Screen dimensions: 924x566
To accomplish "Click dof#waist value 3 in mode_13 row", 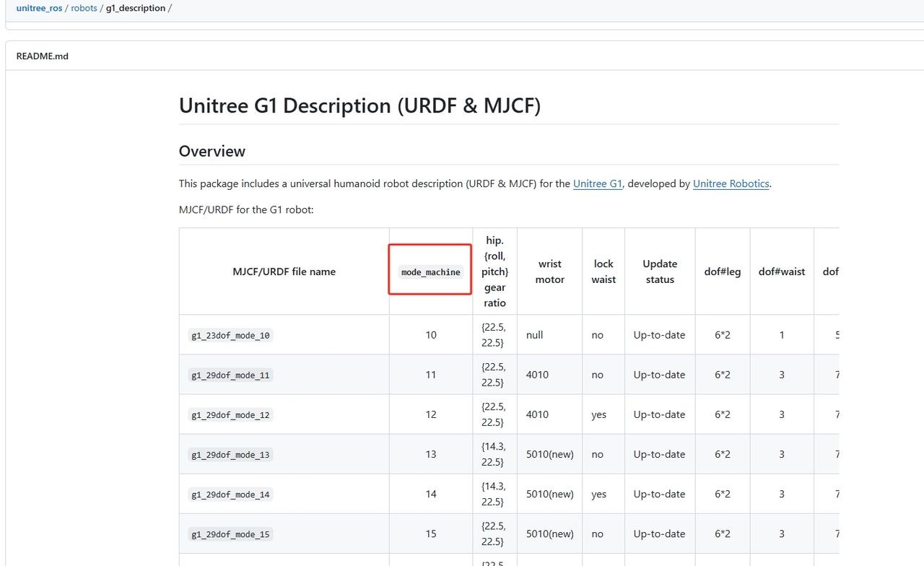I will [x=782, y=454].
